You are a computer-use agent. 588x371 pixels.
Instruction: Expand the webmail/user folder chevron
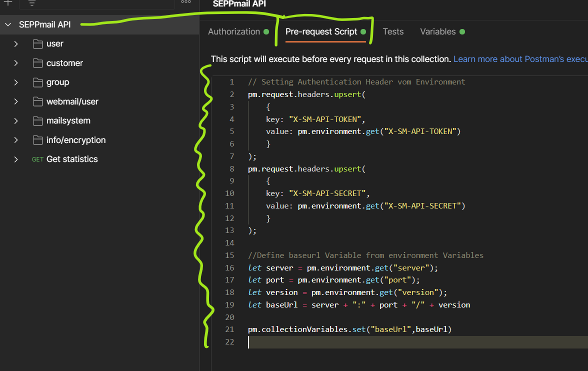coord(16,101)
